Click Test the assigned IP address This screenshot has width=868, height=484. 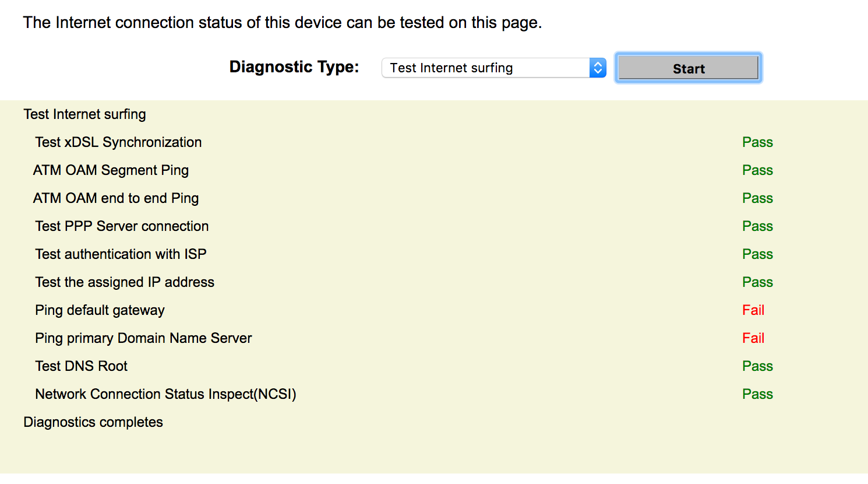tap(125, 282)
